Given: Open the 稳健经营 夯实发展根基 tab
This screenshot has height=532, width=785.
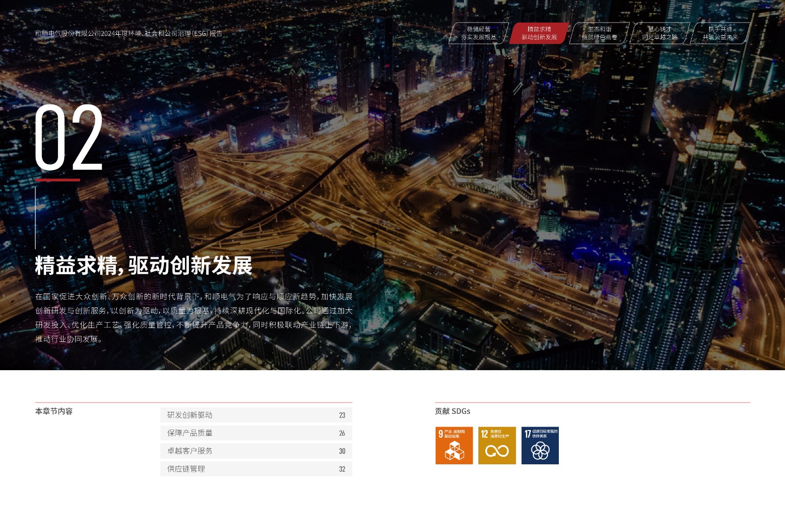Looking at the screenshot, I should (478, 33).
